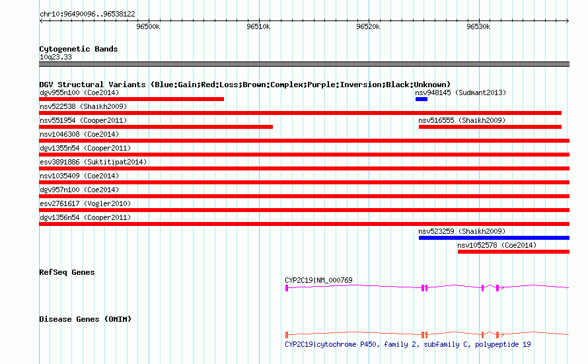The height and width of the screenshot is (364, 588).
Task: Open variant nsv1035409 (Coe2014) label
Action: tap(79, 176)
